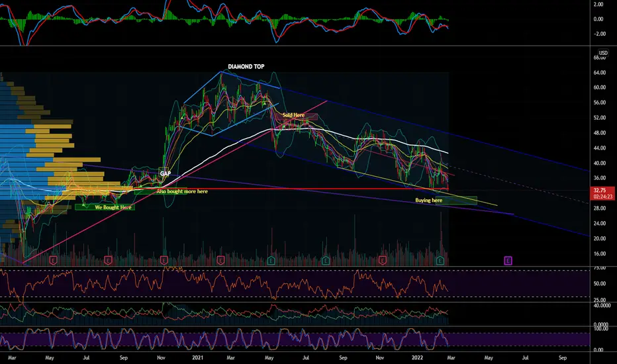This screenshot has height=364, width=617.
Task: Select the Buying here annotation
Action: (428, 201)
